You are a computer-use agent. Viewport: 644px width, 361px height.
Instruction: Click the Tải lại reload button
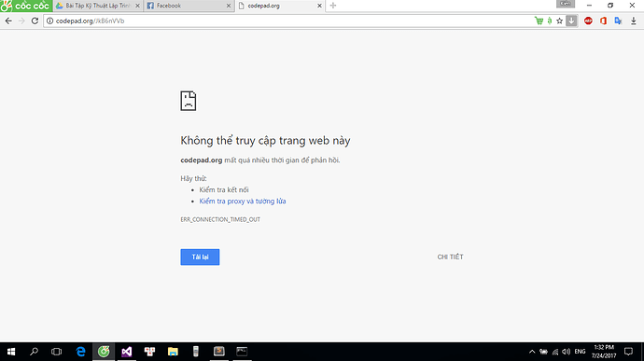click(200, 257)
